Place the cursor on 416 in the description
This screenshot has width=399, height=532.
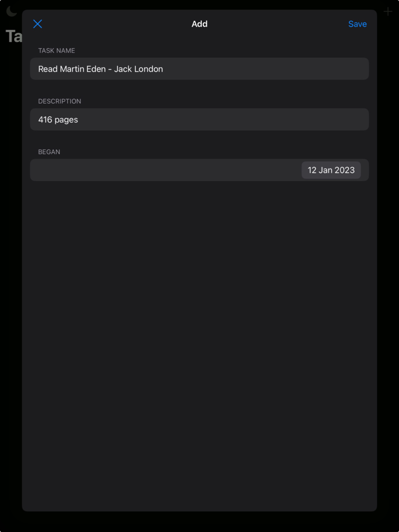(45, 120)
